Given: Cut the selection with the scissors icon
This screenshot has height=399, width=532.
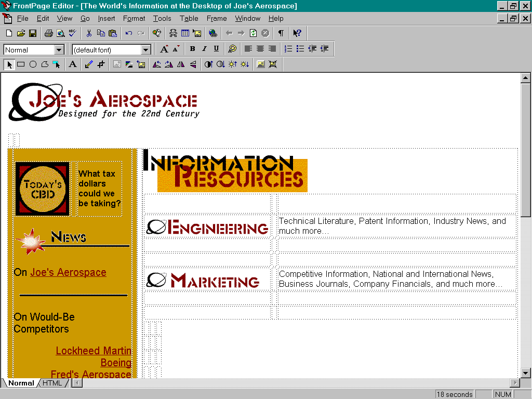Looking at the screenshot, I should 89,33.
